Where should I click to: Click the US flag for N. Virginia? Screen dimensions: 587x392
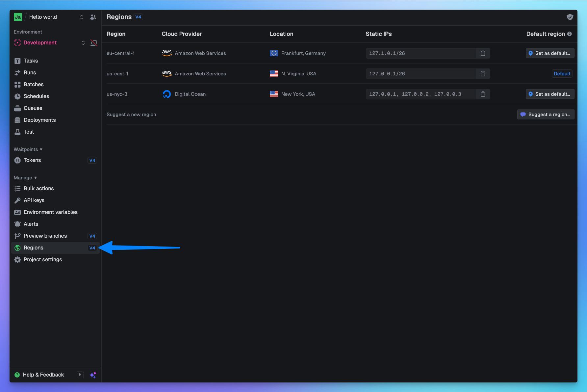click(274, 74)
